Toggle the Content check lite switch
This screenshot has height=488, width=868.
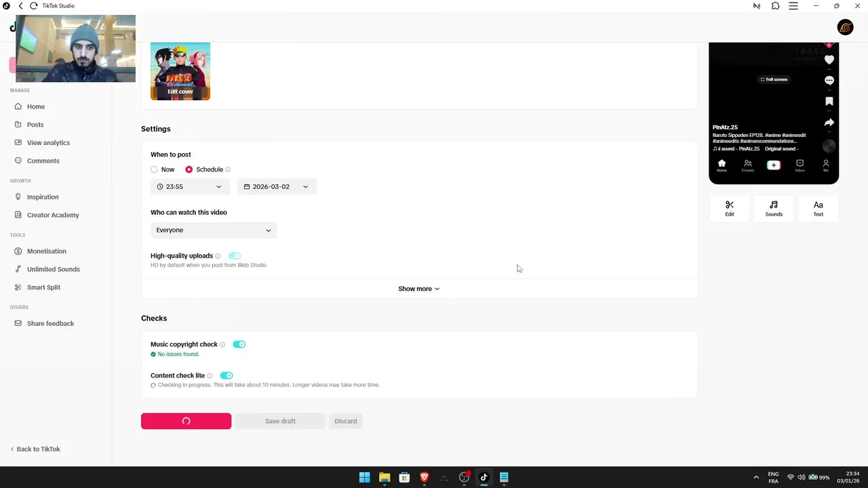pyautogui.click(x=226, y=375)
